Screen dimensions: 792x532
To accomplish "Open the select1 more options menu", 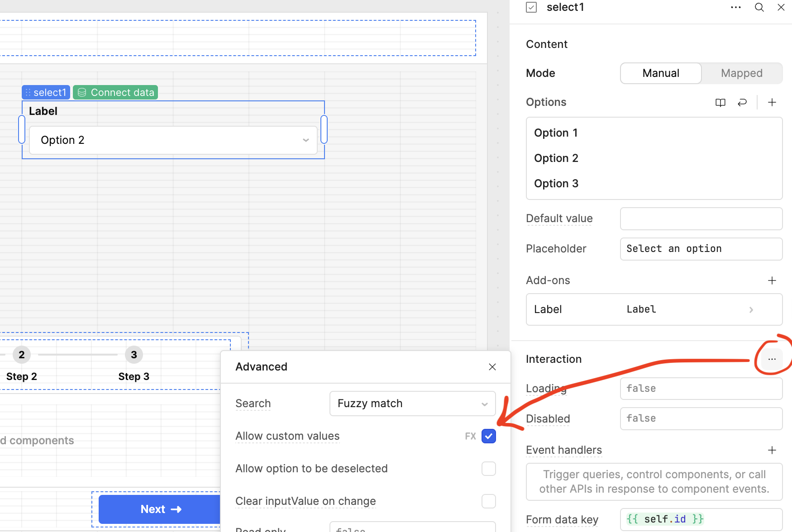I will tap(736, 7).
